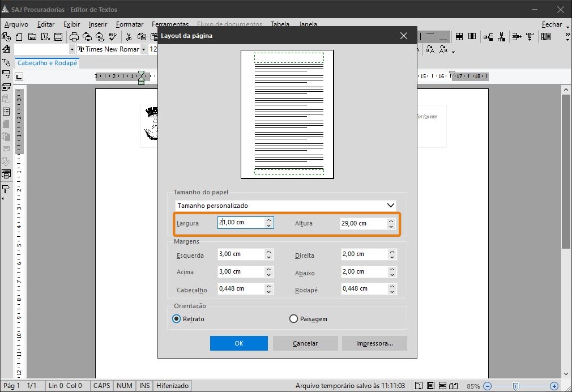
Task: Select the Retrato orientation option
Action: coord(176,319)
